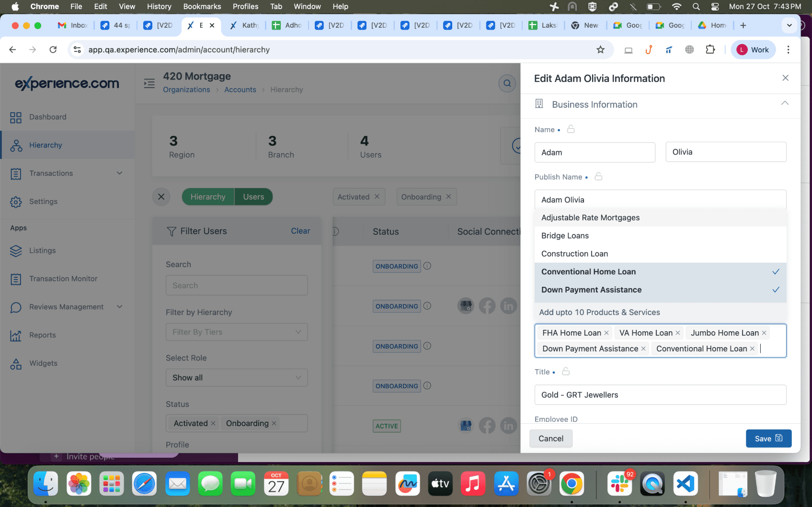Screen dimensions: 812x507
Task: Open Bookmarks menu in menu bar
Action: click(x=202, y=6)
